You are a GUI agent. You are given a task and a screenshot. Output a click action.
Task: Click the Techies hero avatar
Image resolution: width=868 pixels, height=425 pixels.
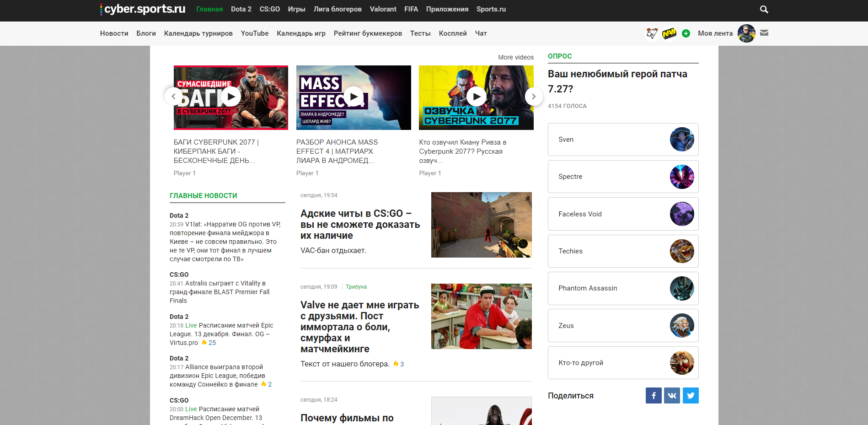pyautogui.click(x=682, y=251)
